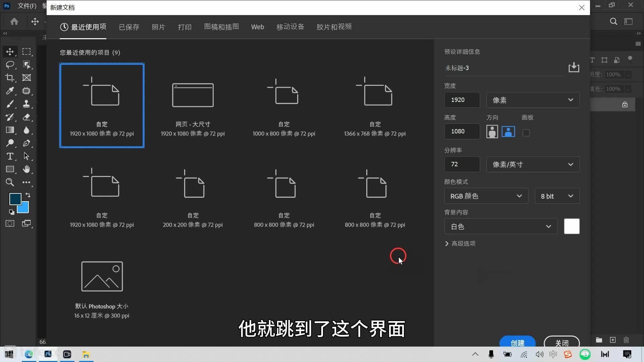Open the screen mode tool flyout
644x362 pixels.
click(26, 224)
